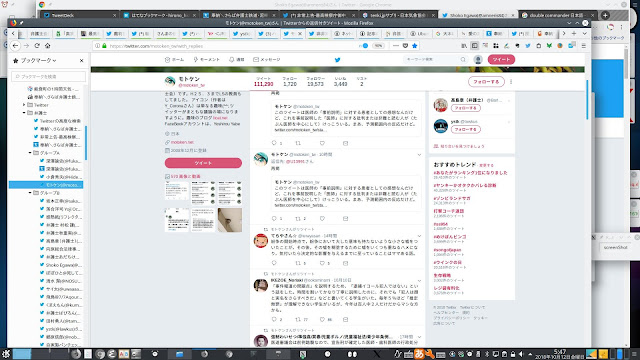Click Firefox forward arrow button

click(26, 46)
